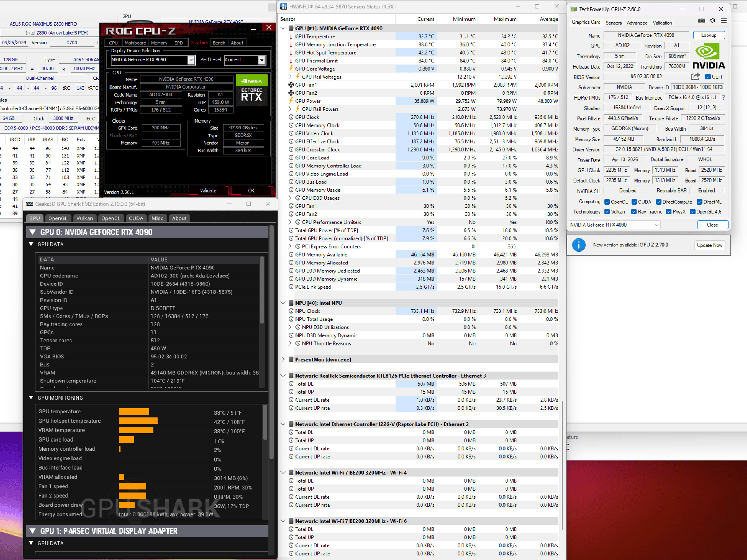Click the RealTek network adapter chip icon
This screenshot has width=747, height=560.
pyautogui.click(x=291, y=376)
